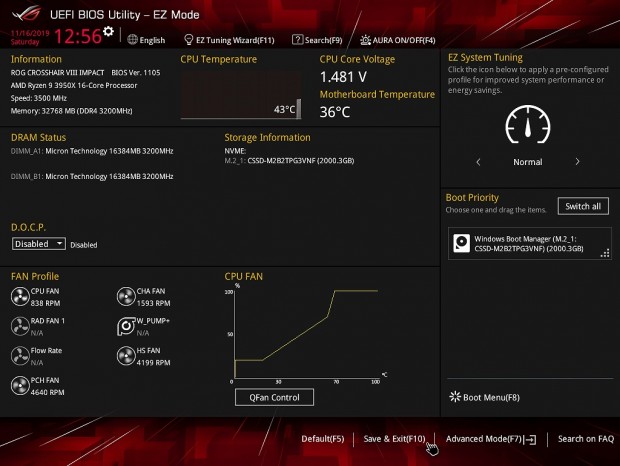Click 838 RPM CPU fan reading

45,303
